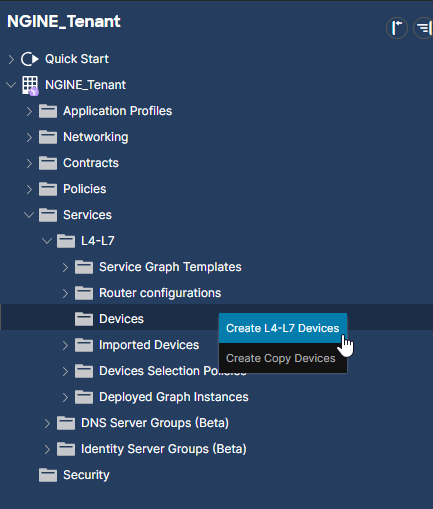Expand the Service Graph Templates node

[65, 267]
